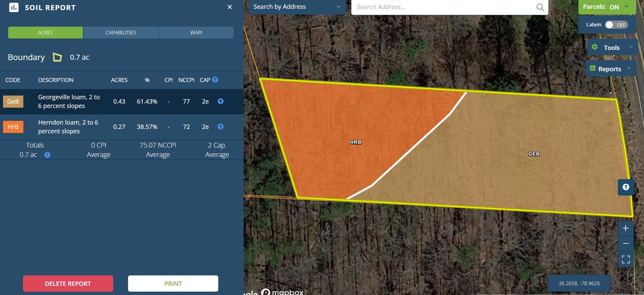
Task: Click the Soil Report bar chart icon
Action: 14,7
